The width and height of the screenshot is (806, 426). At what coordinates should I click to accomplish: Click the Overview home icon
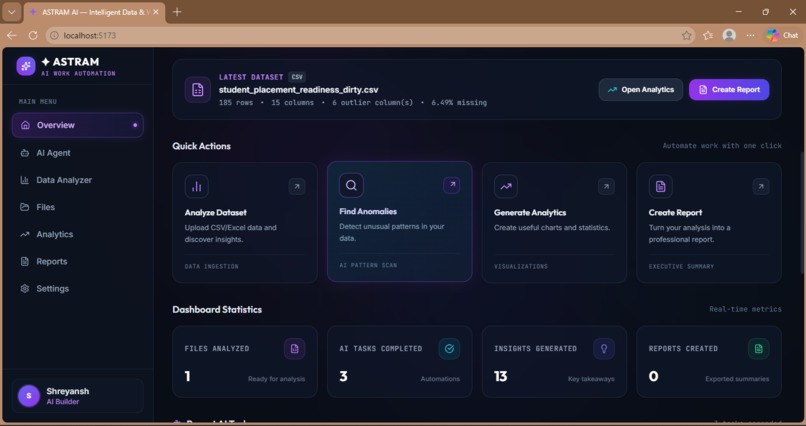click(x=25, y=125)
